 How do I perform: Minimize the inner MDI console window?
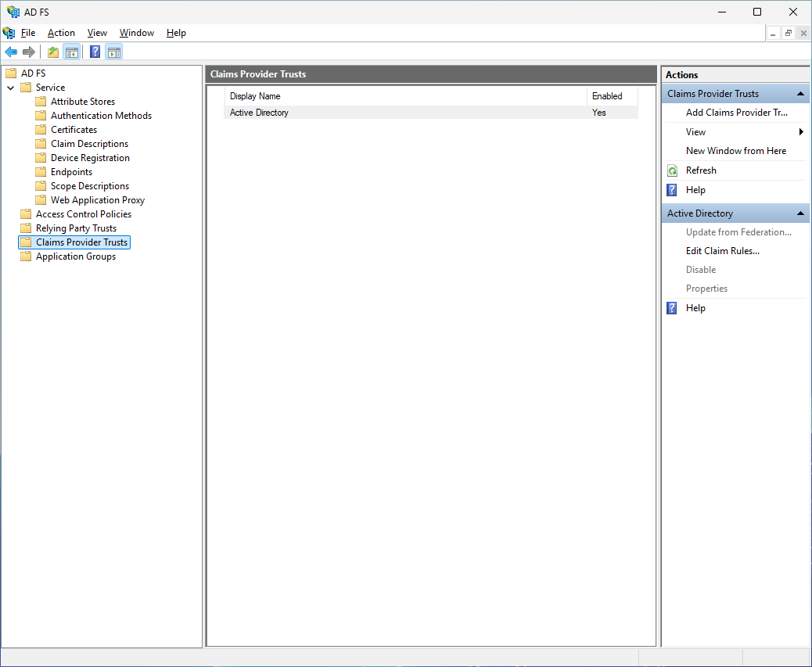point(773,33)
